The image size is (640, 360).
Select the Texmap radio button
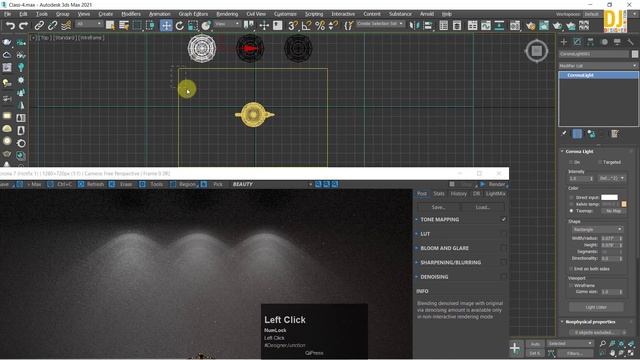coord(571,211)
